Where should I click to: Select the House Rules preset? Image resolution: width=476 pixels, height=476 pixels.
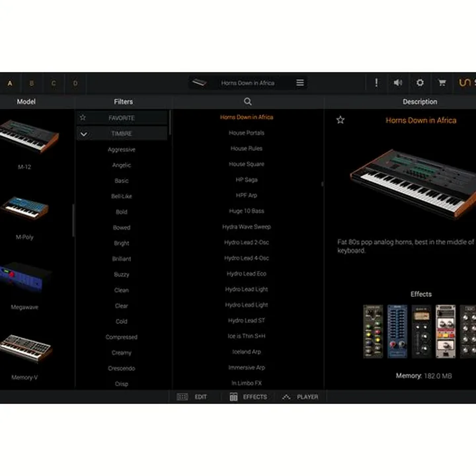247,149
